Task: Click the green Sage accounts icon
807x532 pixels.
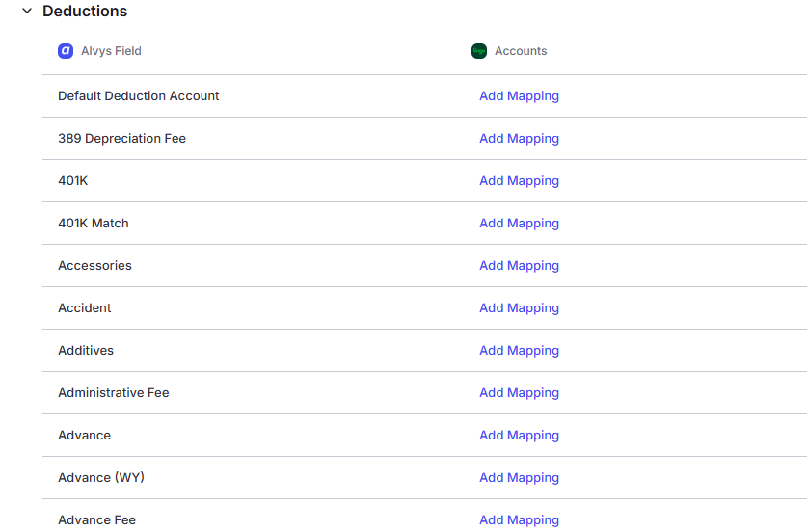Action: [x=479, y=51]
